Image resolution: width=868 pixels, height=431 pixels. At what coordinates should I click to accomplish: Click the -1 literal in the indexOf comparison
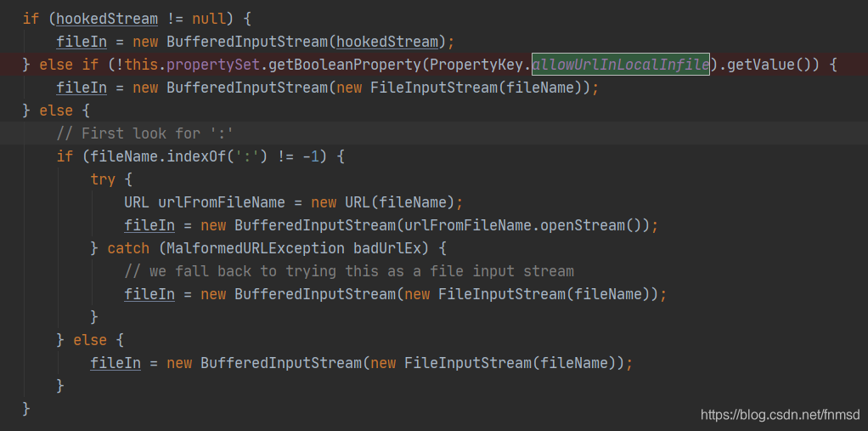point(311,156)
